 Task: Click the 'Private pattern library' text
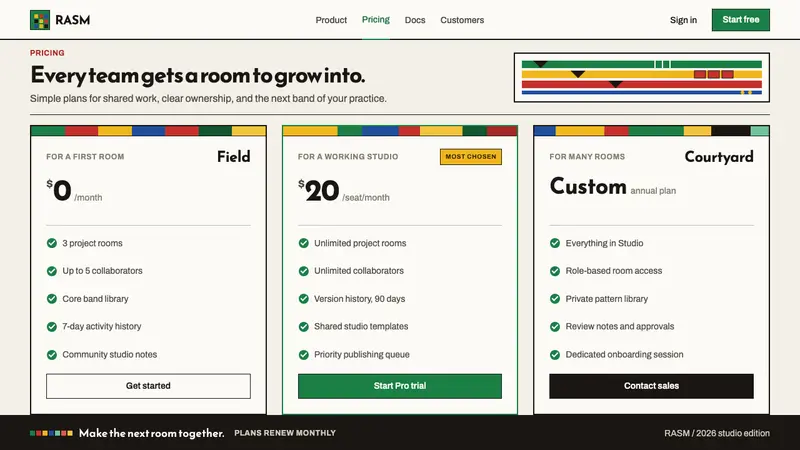607,299
